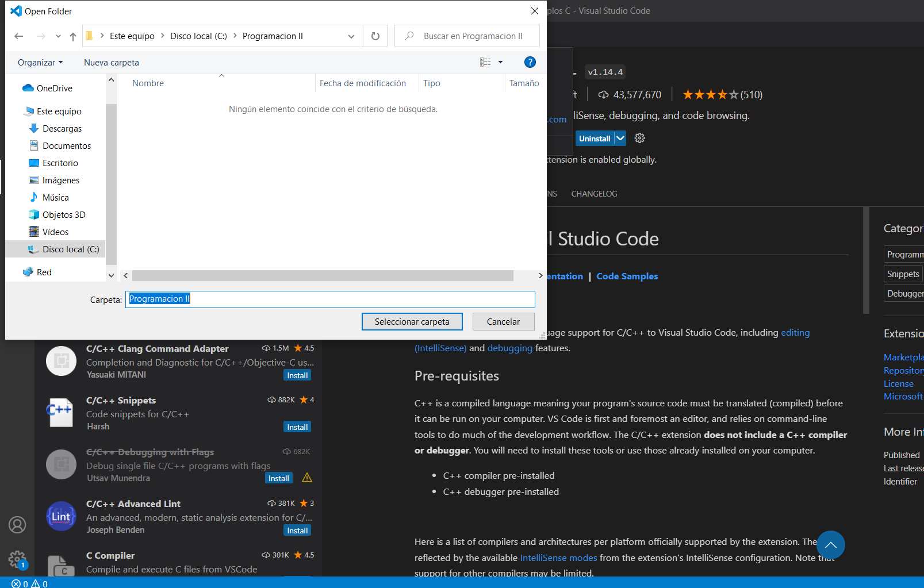The image size is (924, 588).
Task: Select Disco local (C:) in navigation tree
Action: pos(70,249)
